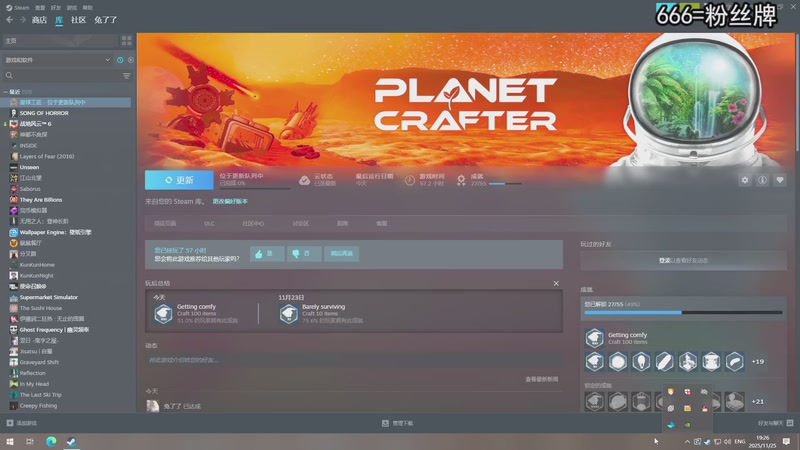Viewport: 800px width, 450px height.
Task: Open the Steam menu
Action: tap(17, 8)
